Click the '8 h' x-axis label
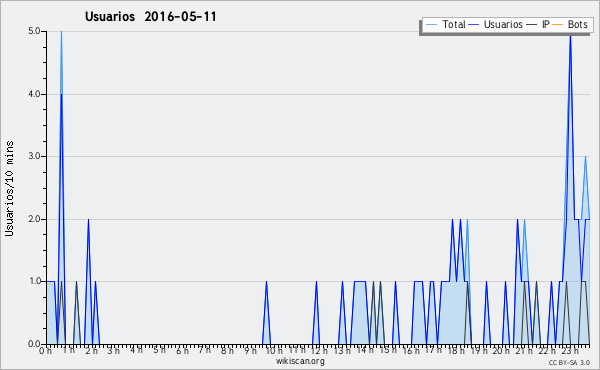600x370 pixels. [227, 351]
